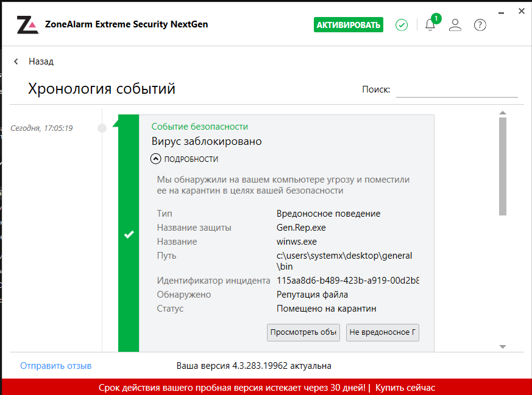Collapse the ПОДРОБНОСТИ details section
The height and width of the screenshot is (395, 532).
[156, 159]
